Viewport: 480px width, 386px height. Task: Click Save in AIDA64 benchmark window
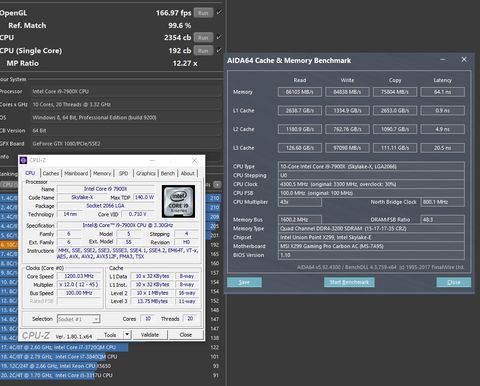pyautogui.click(x=244, y=282)
